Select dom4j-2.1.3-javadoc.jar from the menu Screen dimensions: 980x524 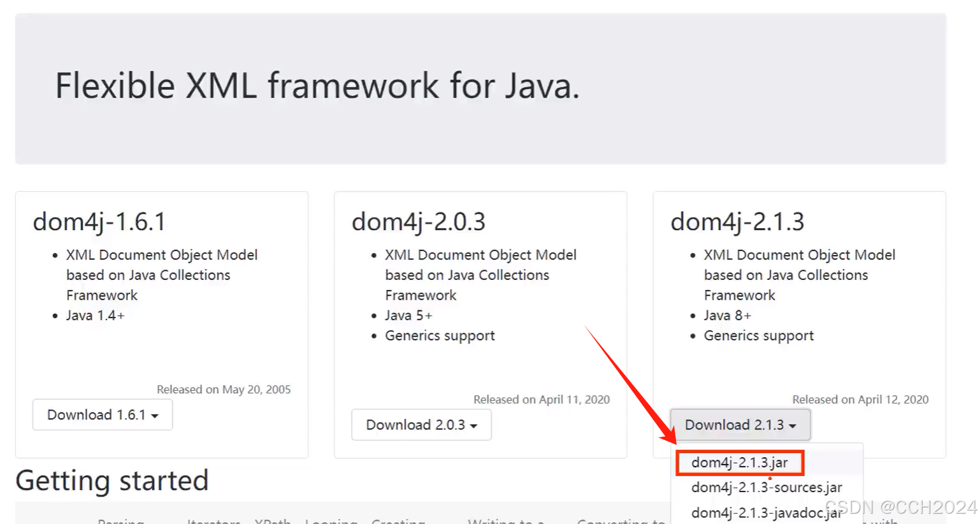click(x=767, y=512)
